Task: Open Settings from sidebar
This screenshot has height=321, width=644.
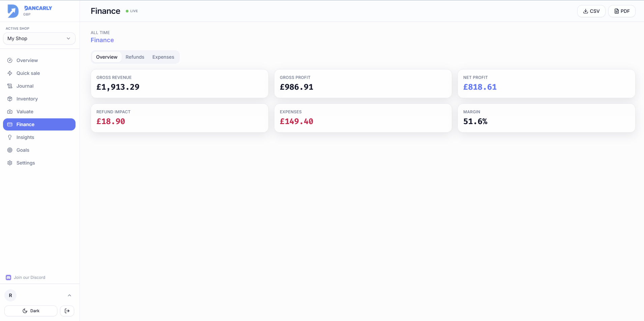Action: click(39, 163)
